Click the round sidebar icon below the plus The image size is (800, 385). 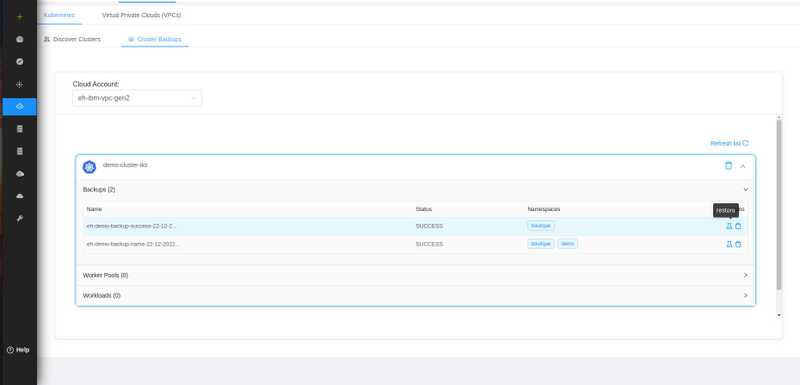(x=20, y=39)
